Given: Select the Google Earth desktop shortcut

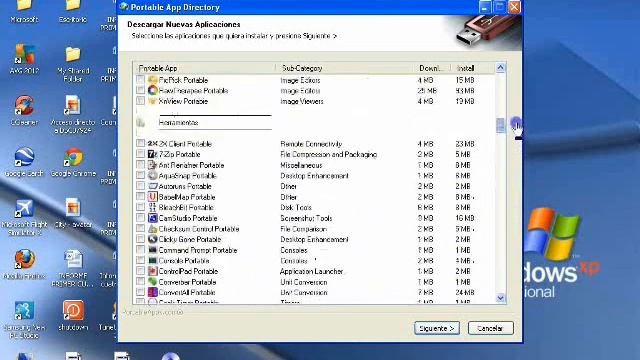Looking at the screenshot, I should click(24, 162).
